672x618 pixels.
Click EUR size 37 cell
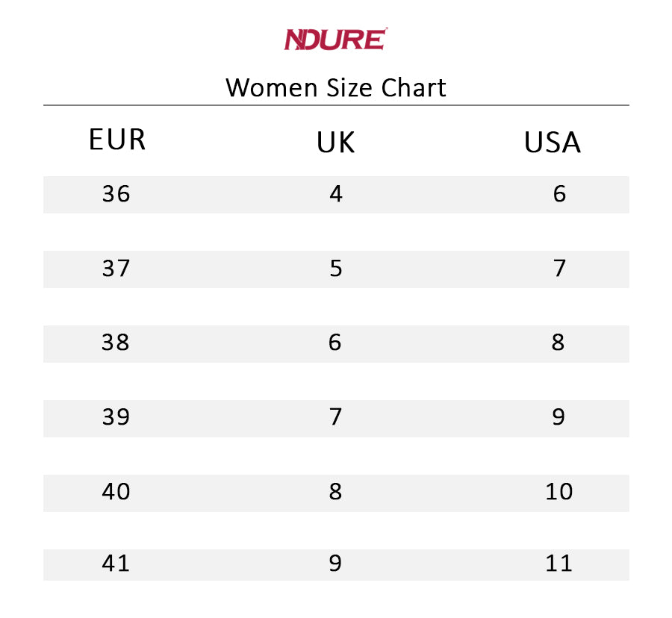[x=116, y=269]
